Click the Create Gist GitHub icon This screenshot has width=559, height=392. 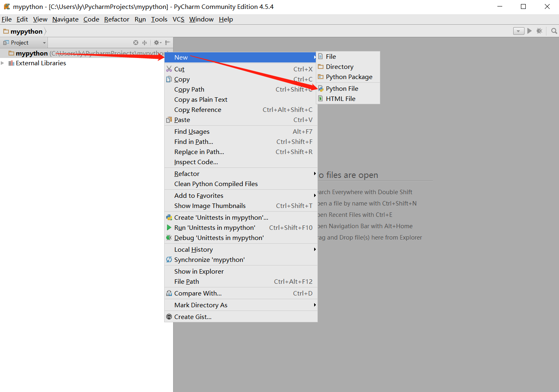coord(169,317)
